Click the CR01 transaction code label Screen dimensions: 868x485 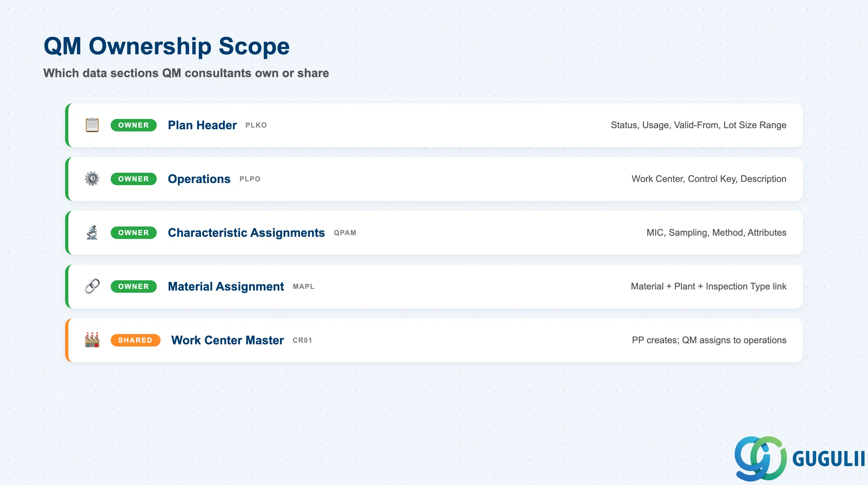(x=302, y=340)
